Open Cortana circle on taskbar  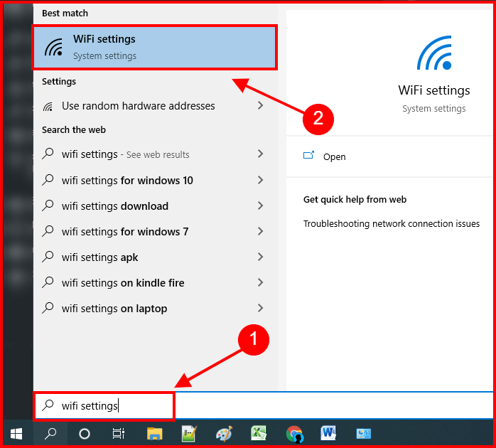pyautogui.click(x=84, y=434)
